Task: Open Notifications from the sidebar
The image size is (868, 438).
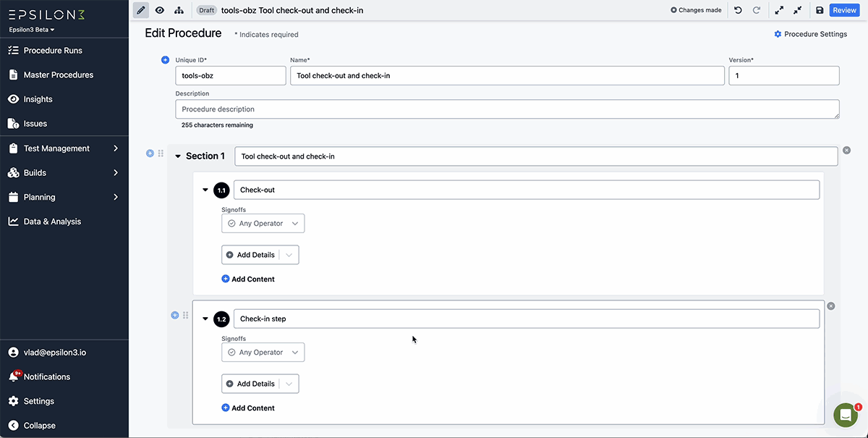Action: tap(47, 376)
